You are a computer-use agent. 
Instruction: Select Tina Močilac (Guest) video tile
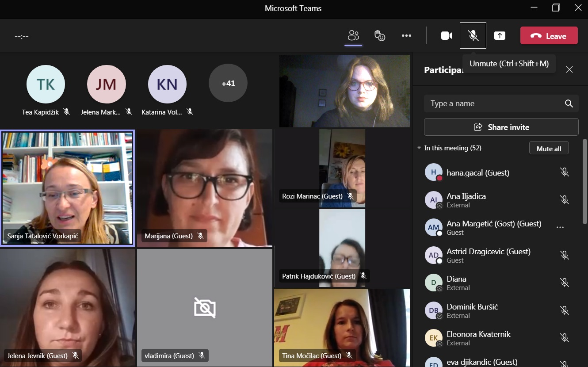(342, 328)
